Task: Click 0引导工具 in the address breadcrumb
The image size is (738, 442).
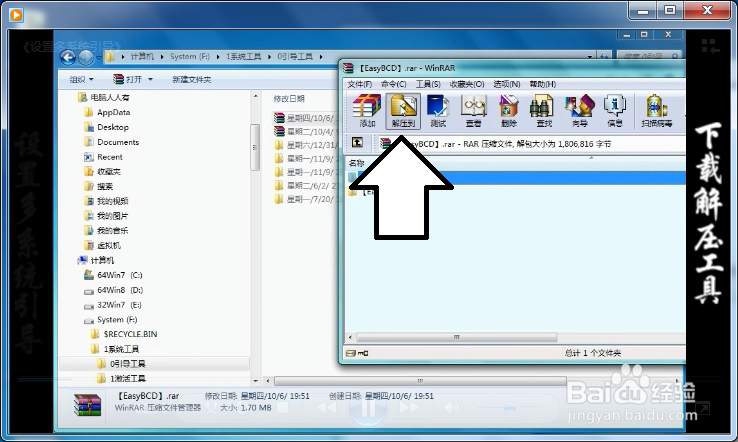Action: click(x=295, y=56)
